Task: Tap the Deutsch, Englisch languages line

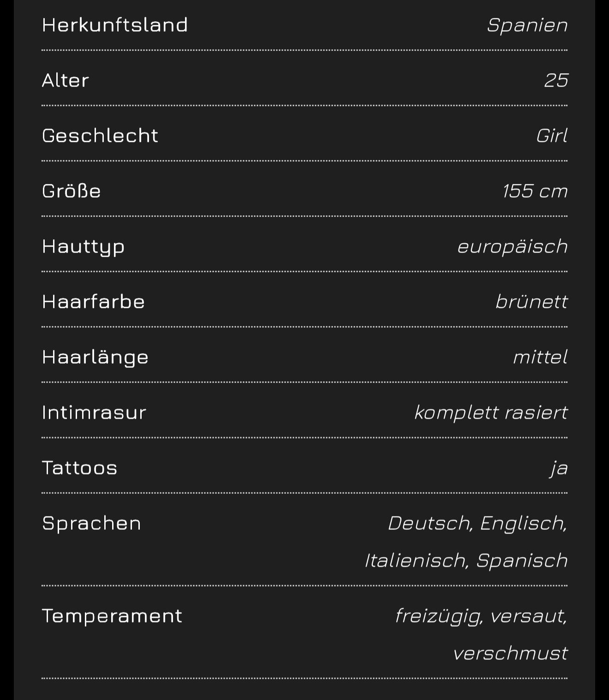Action: pyautogui.click(x=477, y=523)
